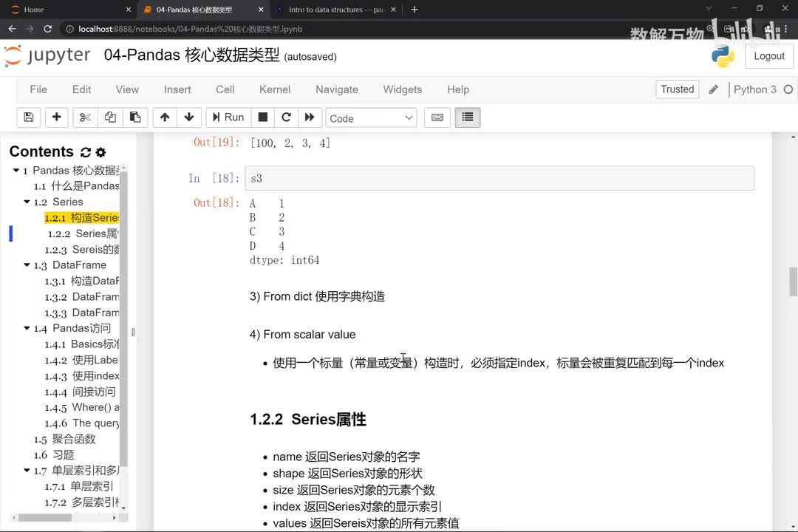
Task: Jump to 1.2.1 构造Series in Contents
Action: click(x=81, y=218)
